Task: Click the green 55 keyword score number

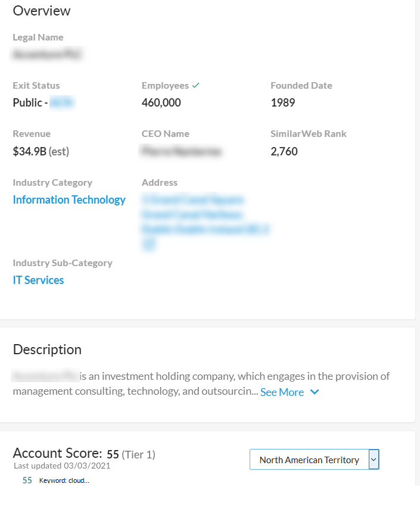Action: (27, 480)
